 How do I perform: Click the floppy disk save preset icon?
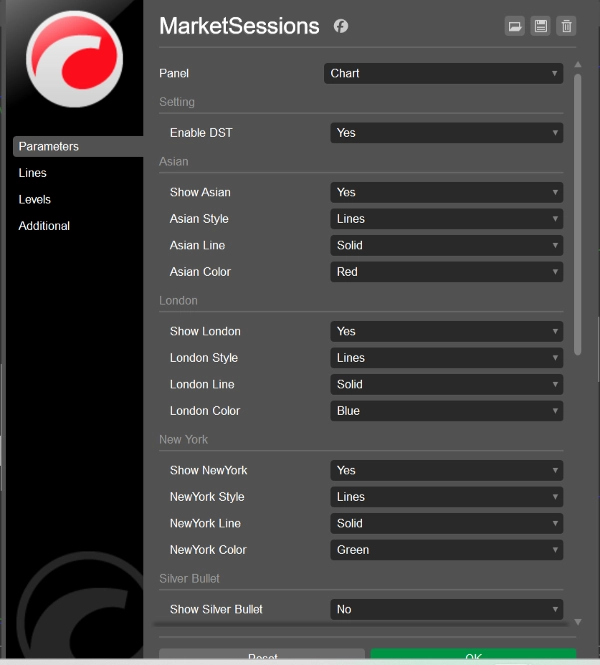[x=541, y=27]
